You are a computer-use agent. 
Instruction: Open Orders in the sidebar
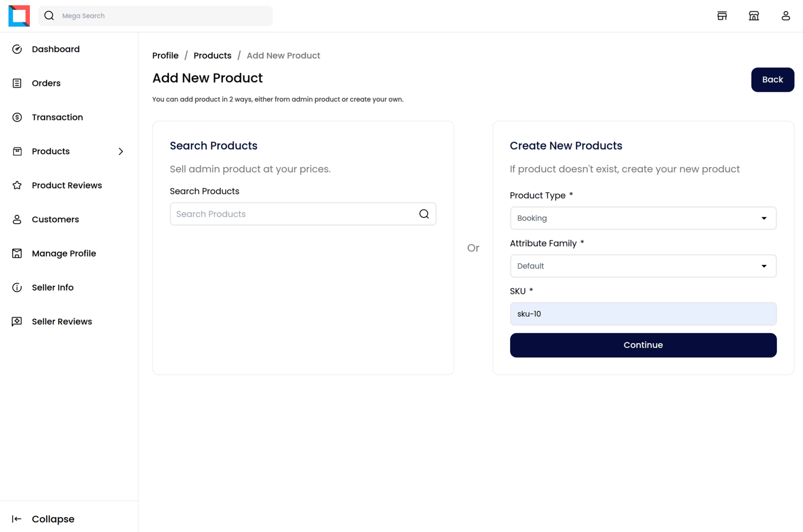(x=46, y=83)
